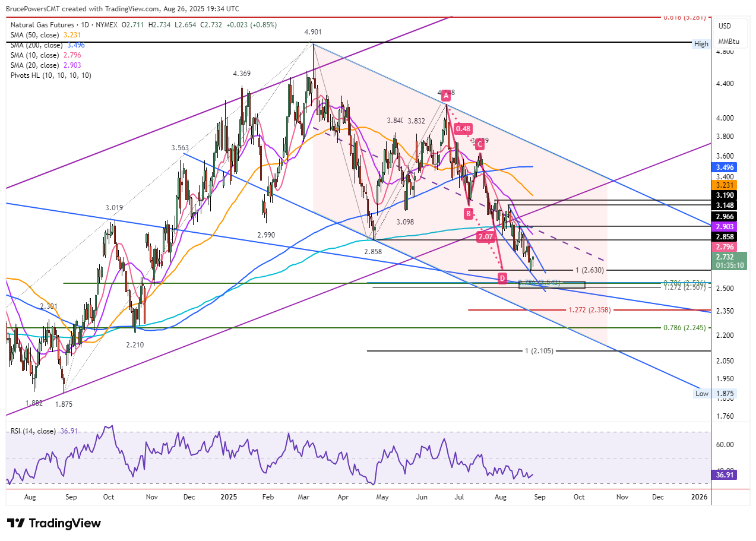Select the Pivots HL indicator legend
The image size is (756, 541).
coord(50,75)
